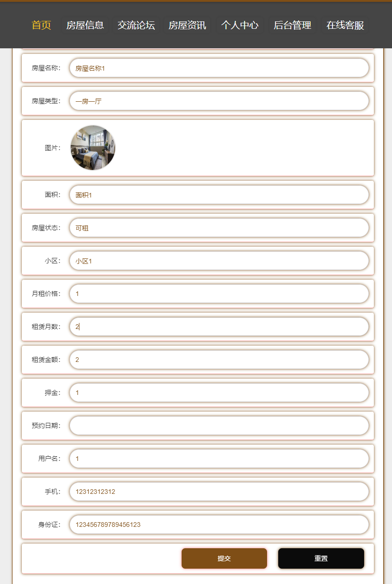
Task: Go to 房屋资讯 news section
Action: tap(188, 26)
